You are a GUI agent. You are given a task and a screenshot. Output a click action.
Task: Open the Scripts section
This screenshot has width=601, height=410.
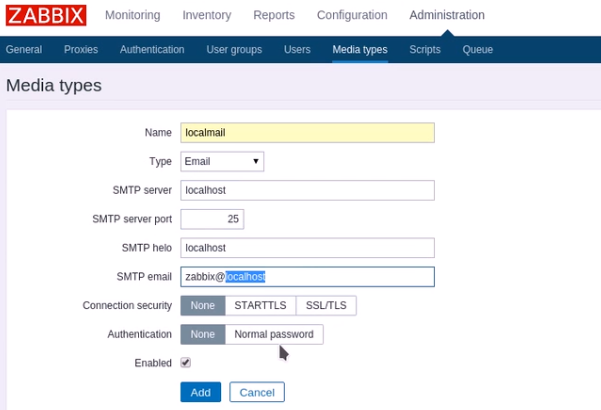[425, 49]
